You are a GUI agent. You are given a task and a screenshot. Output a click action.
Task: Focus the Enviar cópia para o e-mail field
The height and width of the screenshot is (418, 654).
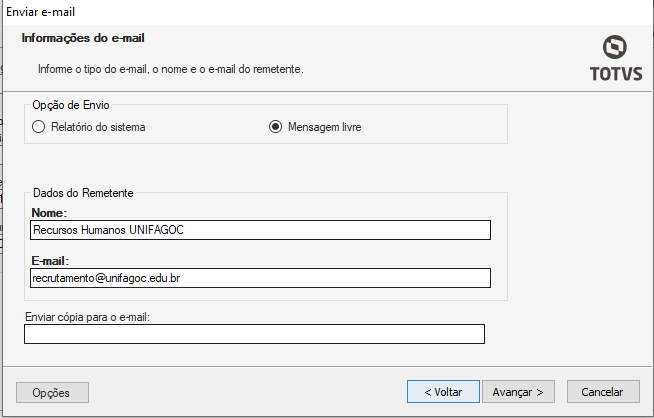tap(254, 334)
